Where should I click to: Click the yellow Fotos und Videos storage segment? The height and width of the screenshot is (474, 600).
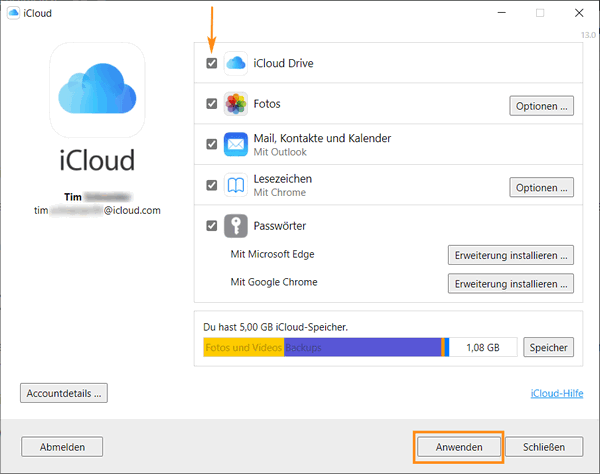(244, 347)
